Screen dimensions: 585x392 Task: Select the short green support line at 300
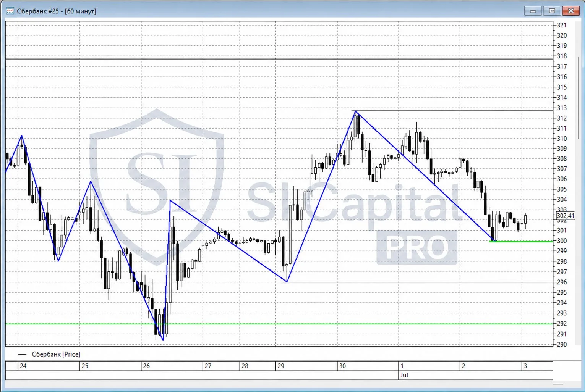point(521,241)
